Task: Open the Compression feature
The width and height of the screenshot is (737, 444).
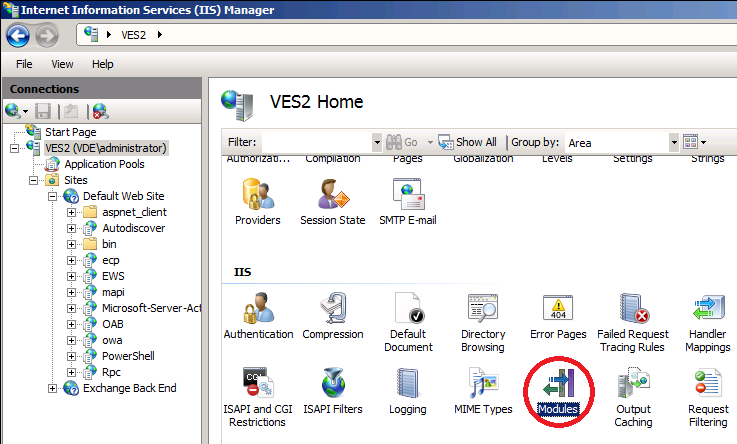Action: [333, 316]
